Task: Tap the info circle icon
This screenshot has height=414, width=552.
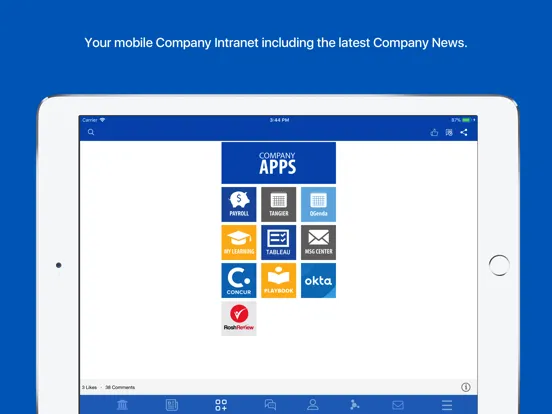Action: [x=465, y=387]
